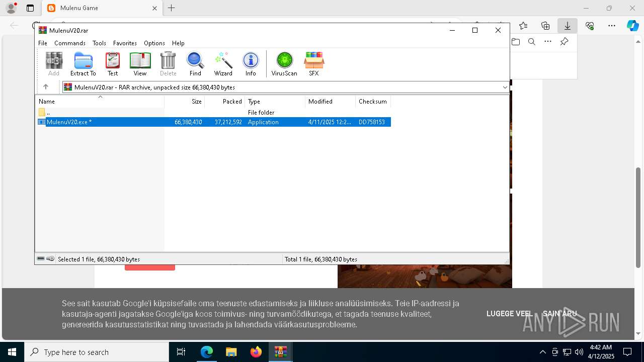Open the taskbar clock showing 4:42 AM
This screenshot has width=644, height=362.
[x=601, y=352]
